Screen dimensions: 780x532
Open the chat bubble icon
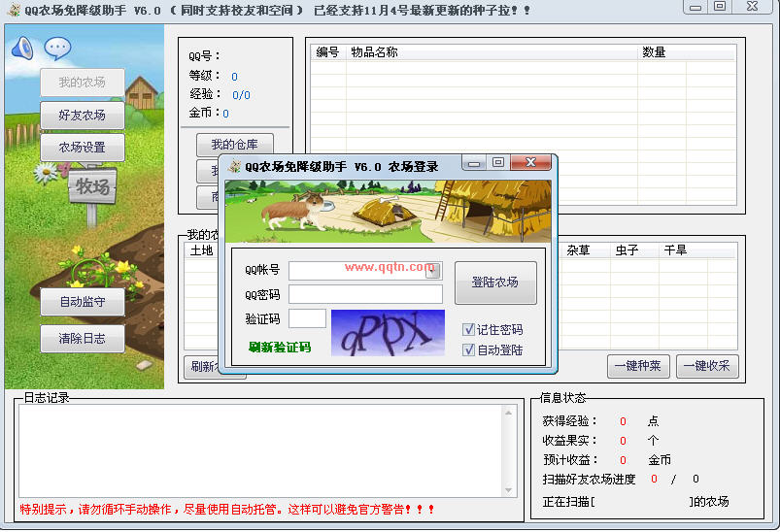pos(57,49)
